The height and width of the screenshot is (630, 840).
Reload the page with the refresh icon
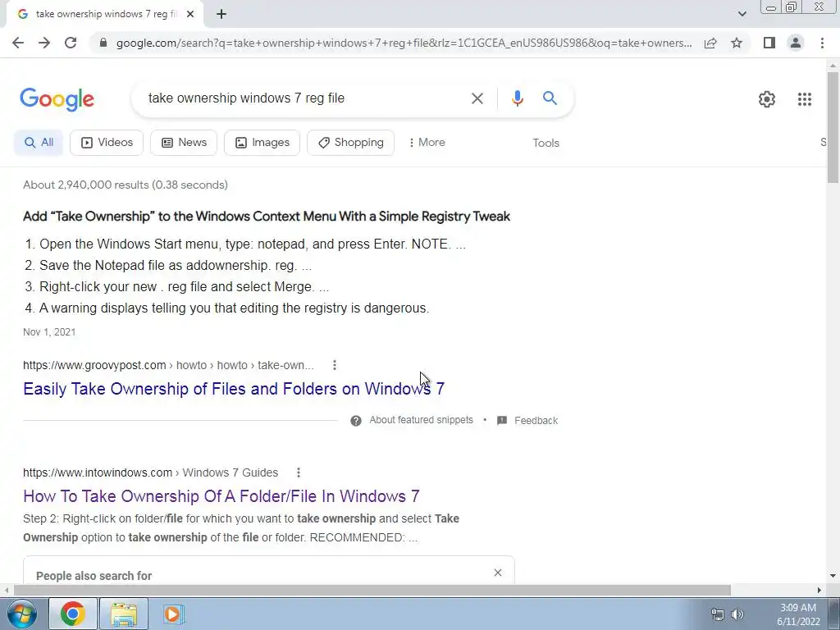pos(71,43)
